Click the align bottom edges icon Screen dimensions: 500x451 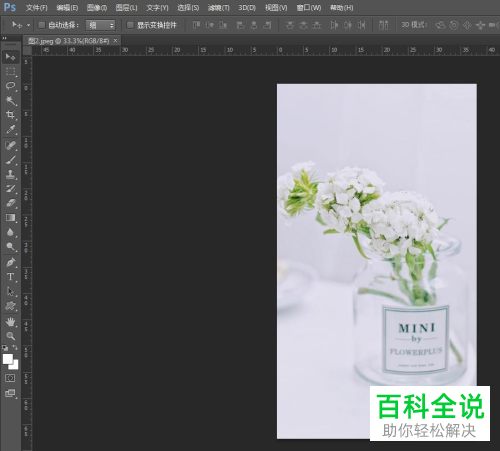(223, 25)
